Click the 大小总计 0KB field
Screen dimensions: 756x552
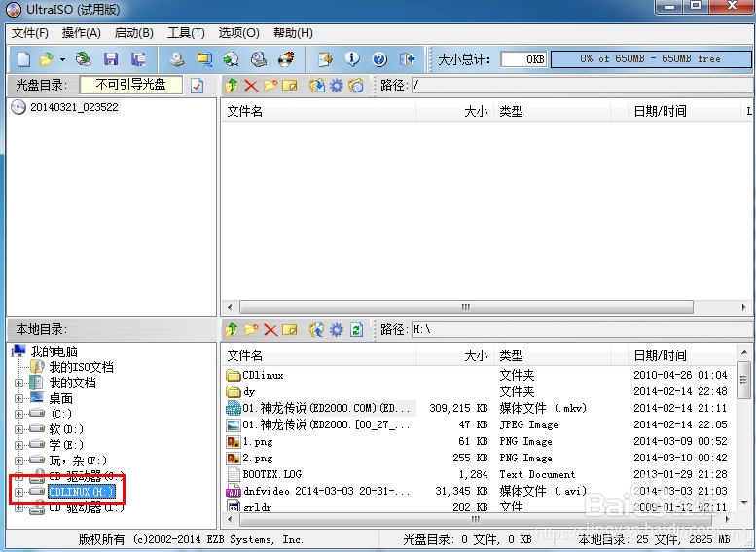coord(523,59)
